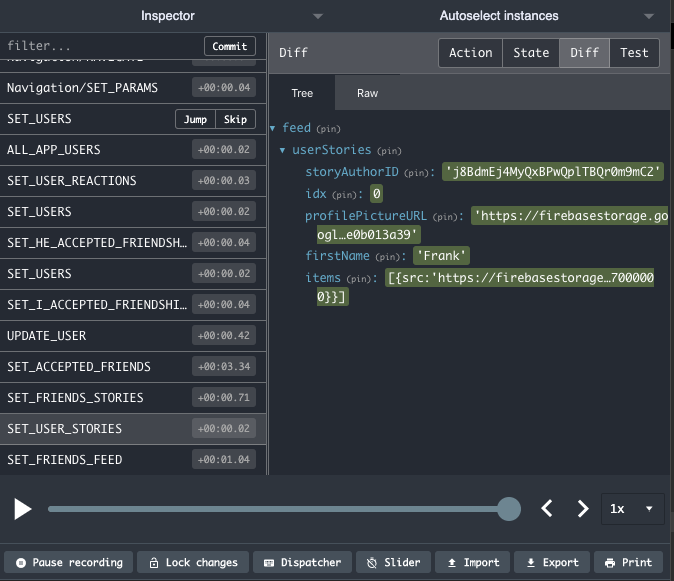Viewport: 674px width, 581px height.
Task: Toggle the Slider visibility button
Action: click(x=393, y=562)
